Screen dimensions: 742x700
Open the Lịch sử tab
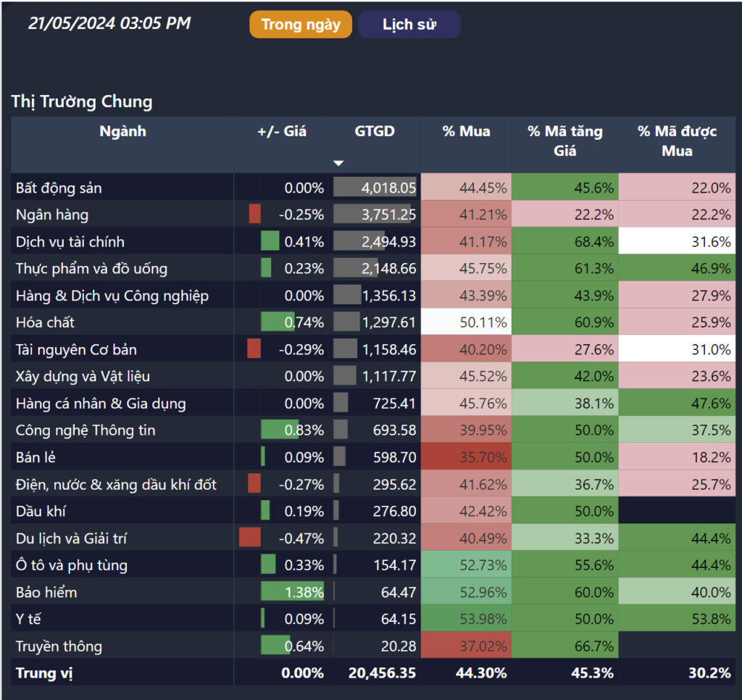click(x=409, y=25)
